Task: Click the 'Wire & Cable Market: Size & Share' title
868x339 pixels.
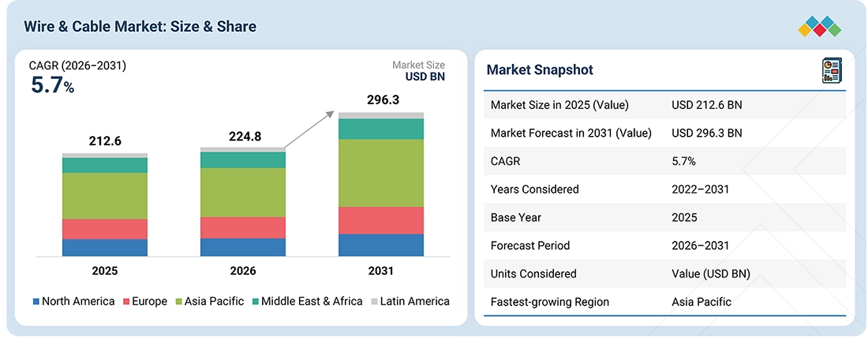Action: (x=140, y=26)
